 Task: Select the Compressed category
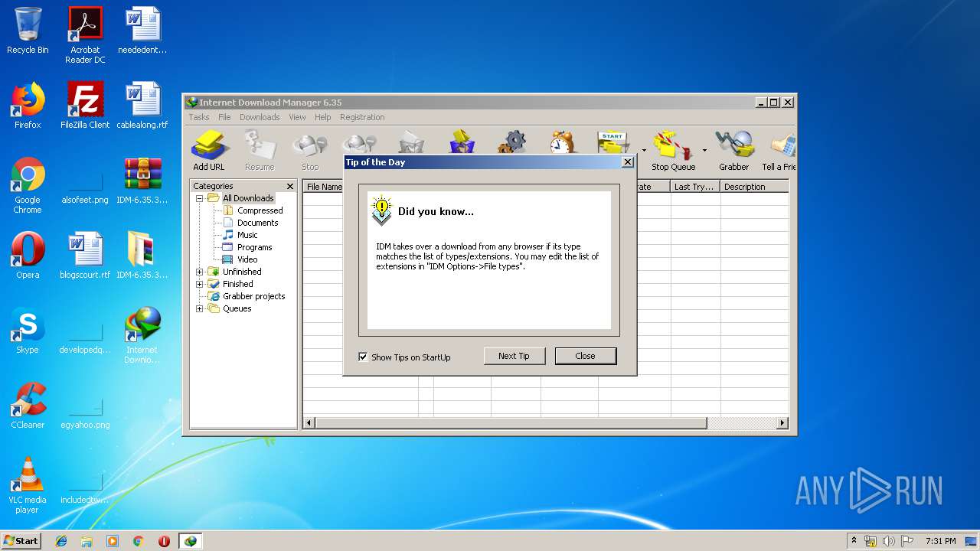coord(260,210)
